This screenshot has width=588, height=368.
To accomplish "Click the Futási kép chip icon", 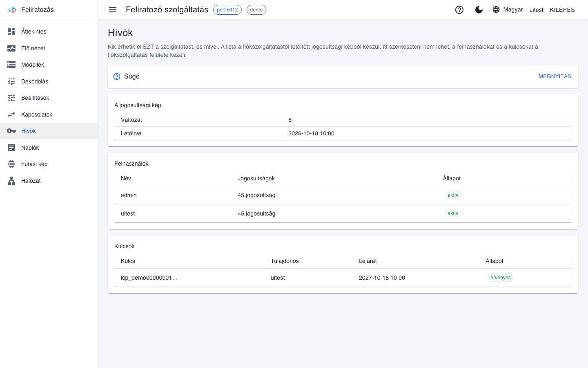I will [11, 164].
